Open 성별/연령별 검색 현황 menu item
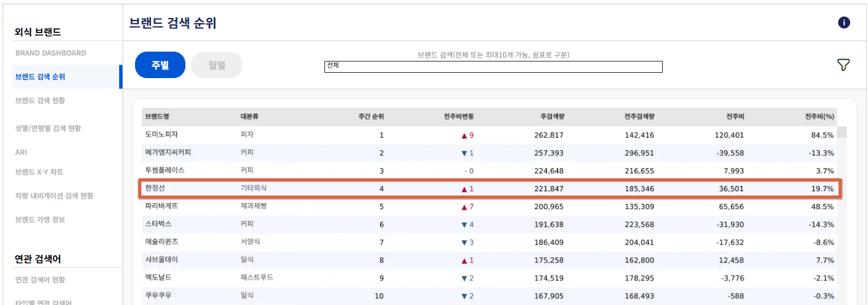 [x=48, y=128]
